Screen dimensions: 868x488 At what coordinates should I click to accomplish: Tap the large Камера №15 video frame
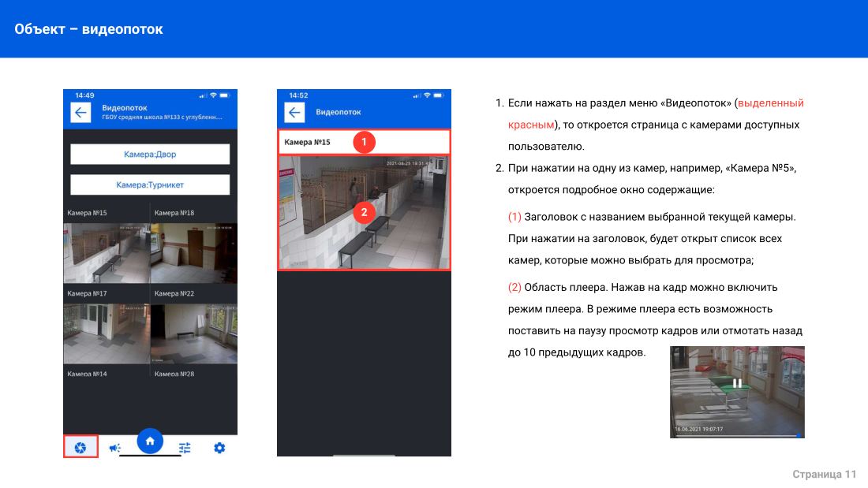coord(364,212)
